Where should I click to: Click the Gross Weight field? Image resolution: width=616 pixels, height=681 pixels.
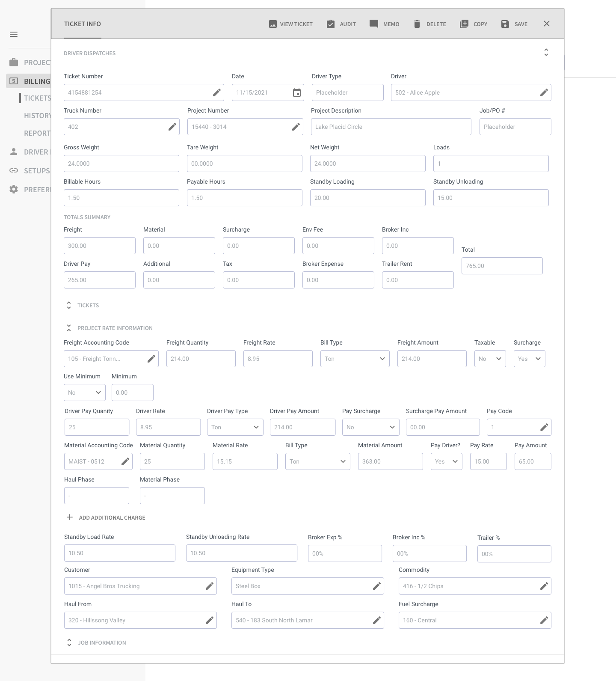pos(121,164)
